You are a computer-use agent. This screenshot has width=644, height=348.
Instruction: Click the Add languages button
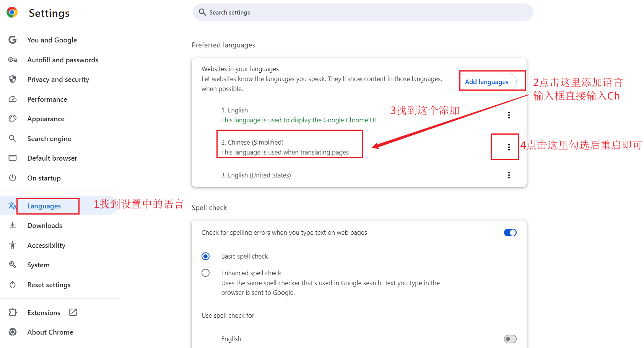coord(486,81)
